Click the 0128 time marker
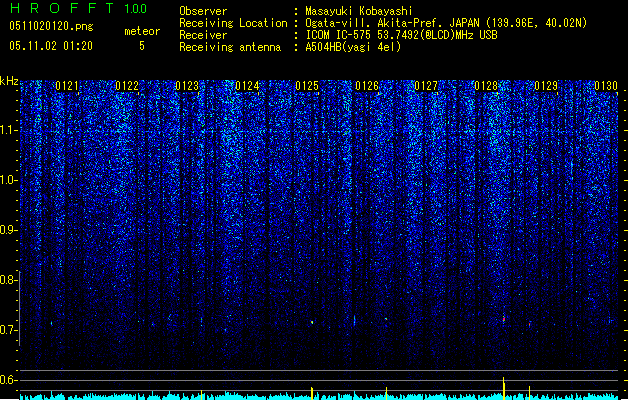This screenshot has height=400, width=629. (486, 86)
